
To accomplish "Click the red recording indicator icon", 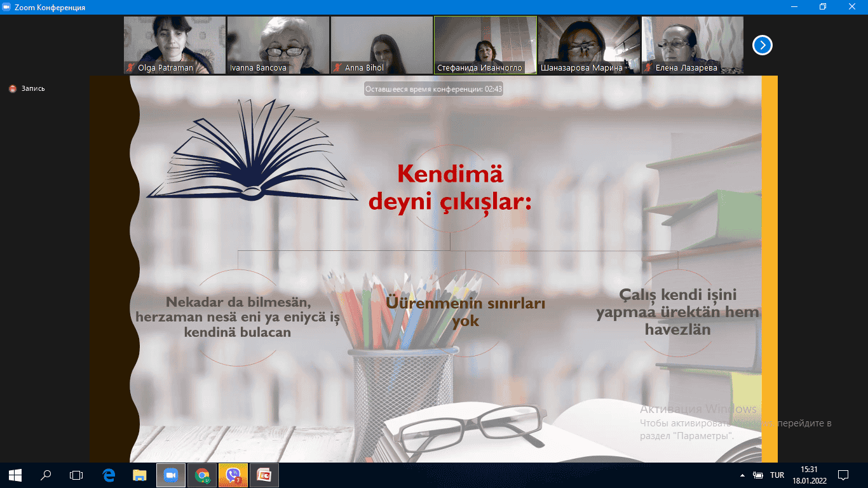I will [x=12, y=89].
